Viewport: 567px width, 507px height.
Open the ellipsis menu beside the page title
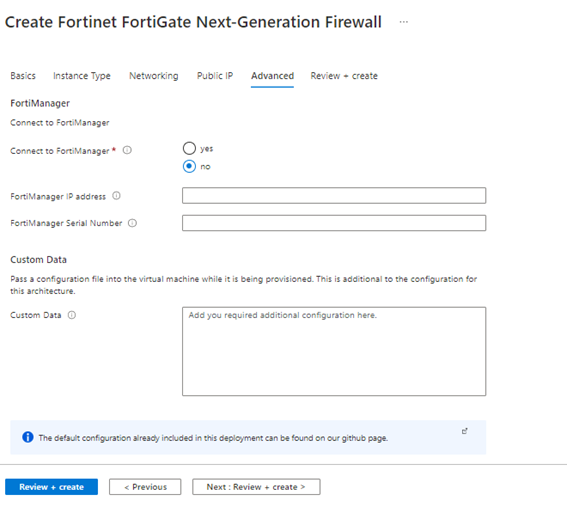tap(404, 22)
